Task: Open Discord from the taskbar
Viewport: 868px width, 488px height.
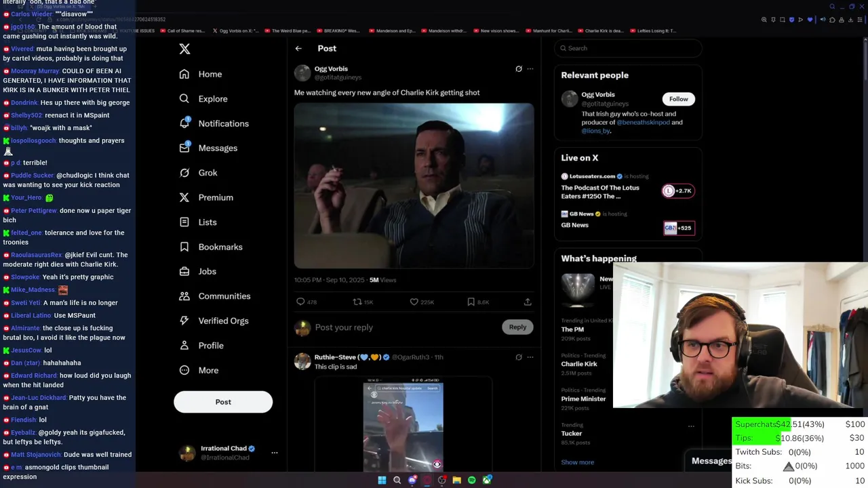Action: click(x=412, y=481)
